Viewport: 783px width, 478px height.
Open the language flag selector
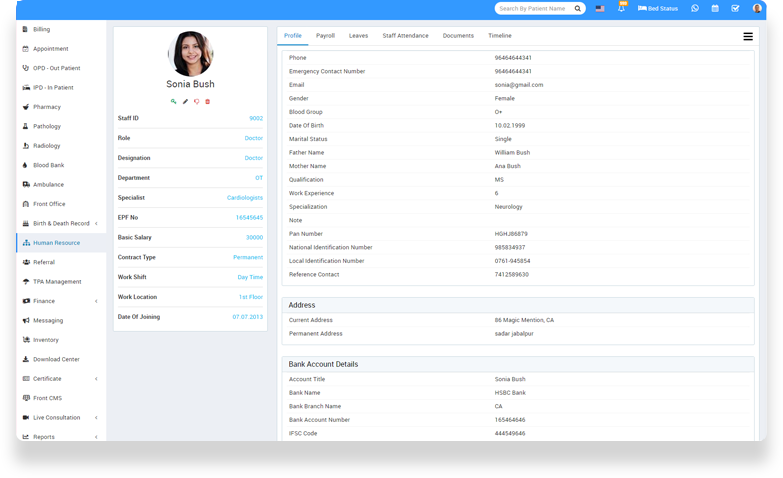click(600, 8)
